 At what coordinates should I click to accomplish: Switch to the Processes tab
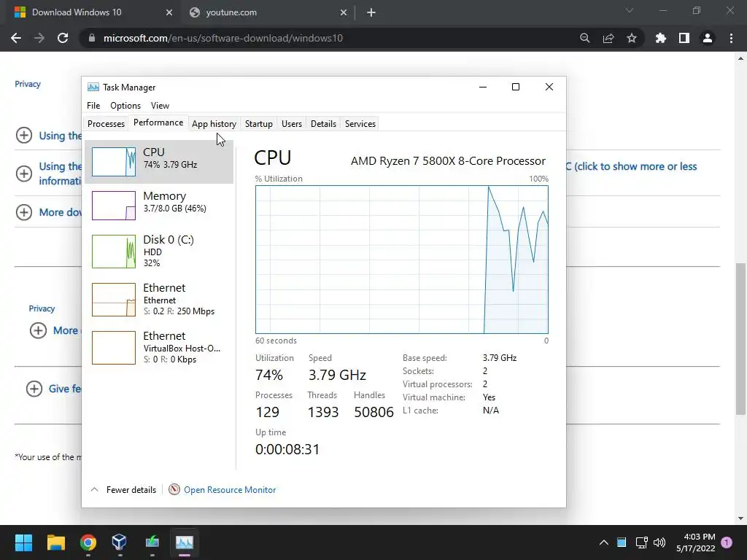[x=106, y=124]
